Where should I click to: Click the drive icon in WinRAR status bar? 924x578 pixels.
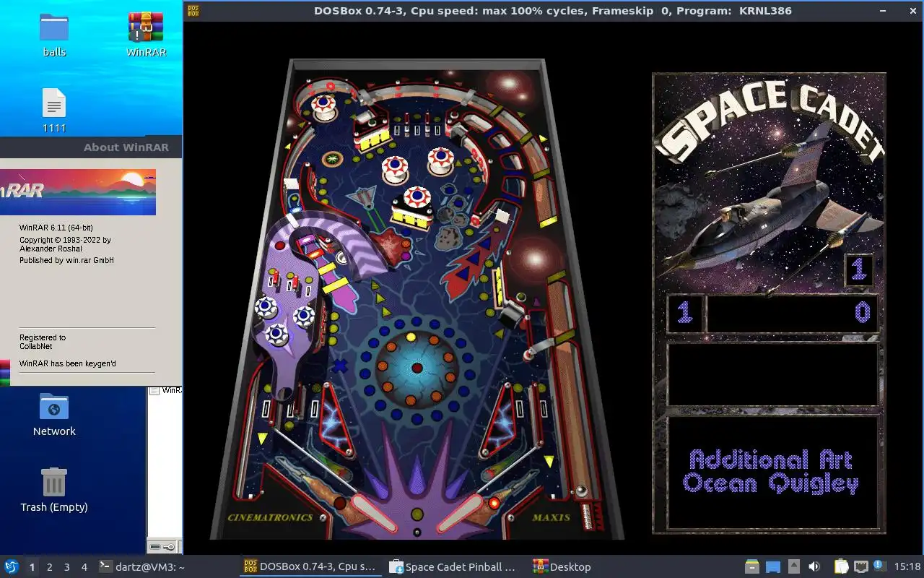[155, 546]
